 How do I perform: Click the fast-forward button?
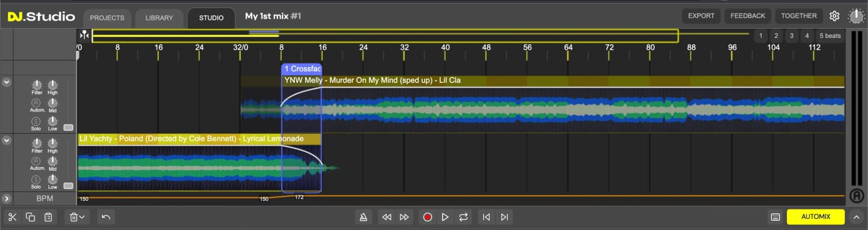[404, 217]
